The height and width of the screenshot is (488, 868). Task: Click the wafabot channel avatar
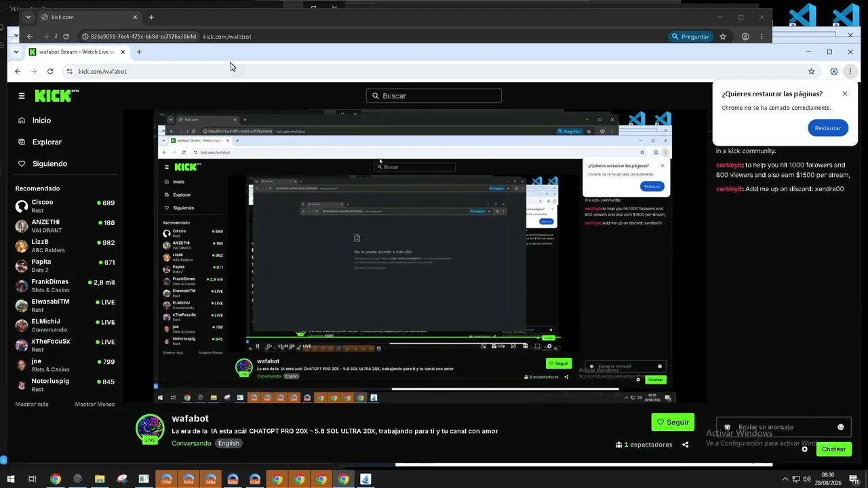click(150, 428)
